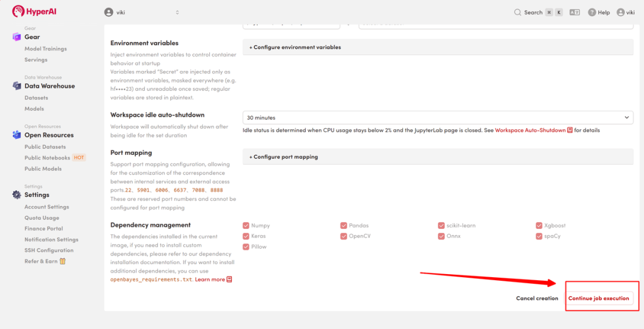Open Servings in sidebar
The height and width of the screenshot is (329, 644).
(x=36, y=60)
